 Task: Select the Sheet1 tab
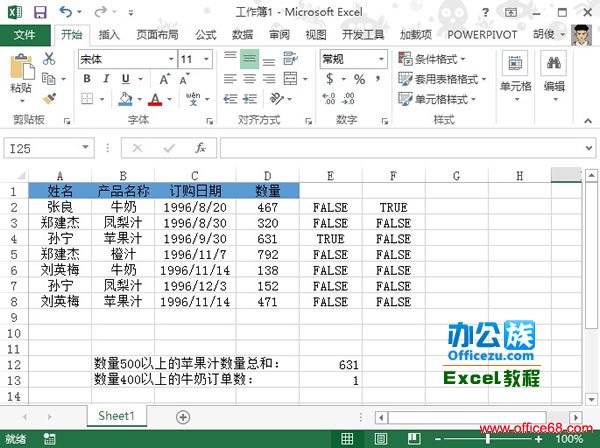(x=116, y=416)
